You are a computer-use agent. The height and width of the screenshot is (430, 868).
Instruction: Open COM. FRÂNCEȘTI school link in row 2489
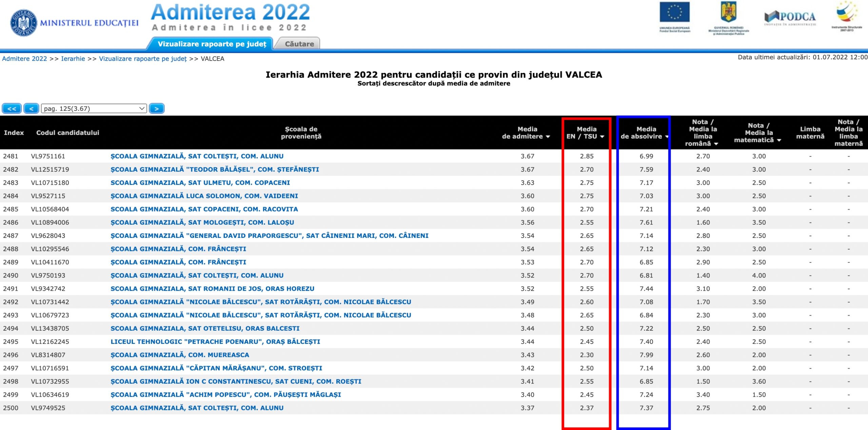[178, 262]
